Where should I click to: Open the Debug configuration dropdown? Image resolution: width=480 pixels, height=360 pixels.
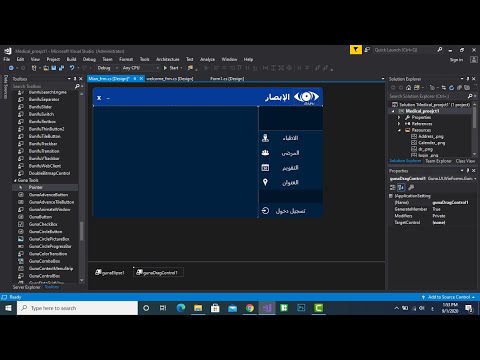(107, 68)
